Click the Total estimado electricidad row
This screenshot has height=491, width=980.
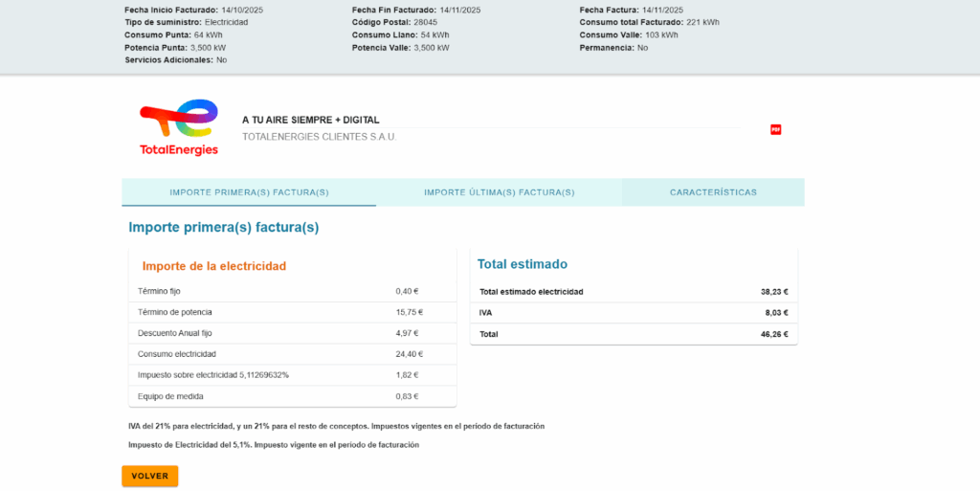[x=633, y=292]
